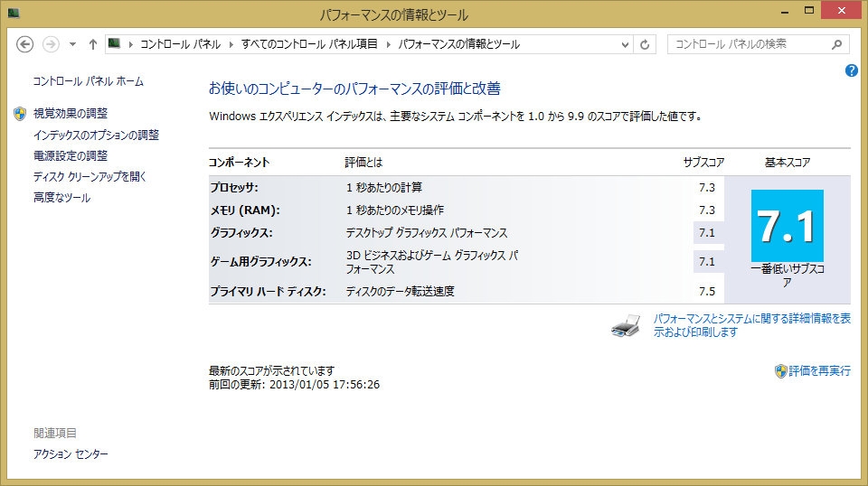The width and height of the screenshot is (868, 486).
Task: Click メモリ (RAM): row label
Action: (x=245, y=210)
